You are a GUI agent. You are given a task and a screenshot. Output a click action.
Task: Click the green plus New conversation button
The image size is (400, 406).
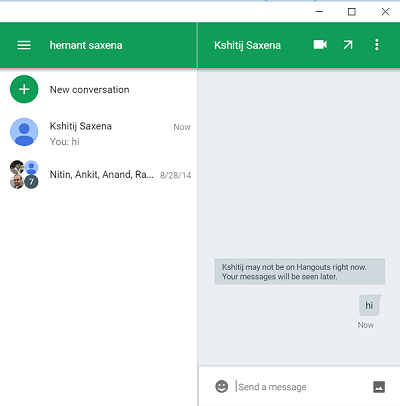[x=24, y=89]
